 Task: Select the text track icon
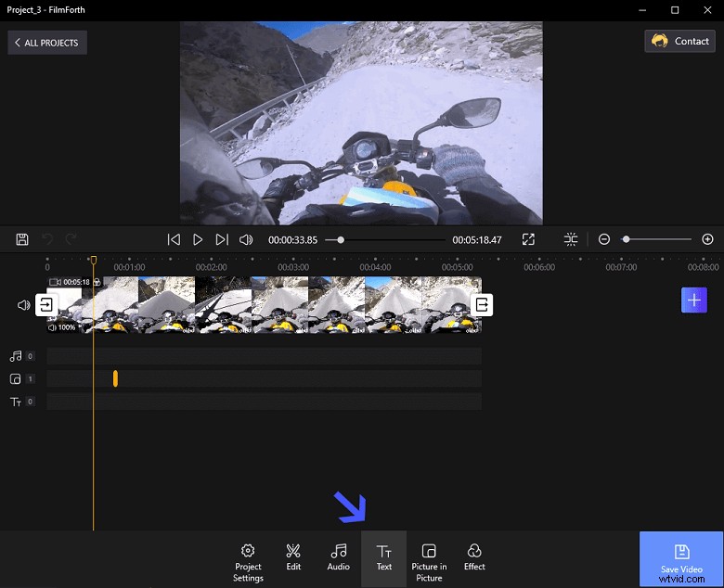coord(16,402)
